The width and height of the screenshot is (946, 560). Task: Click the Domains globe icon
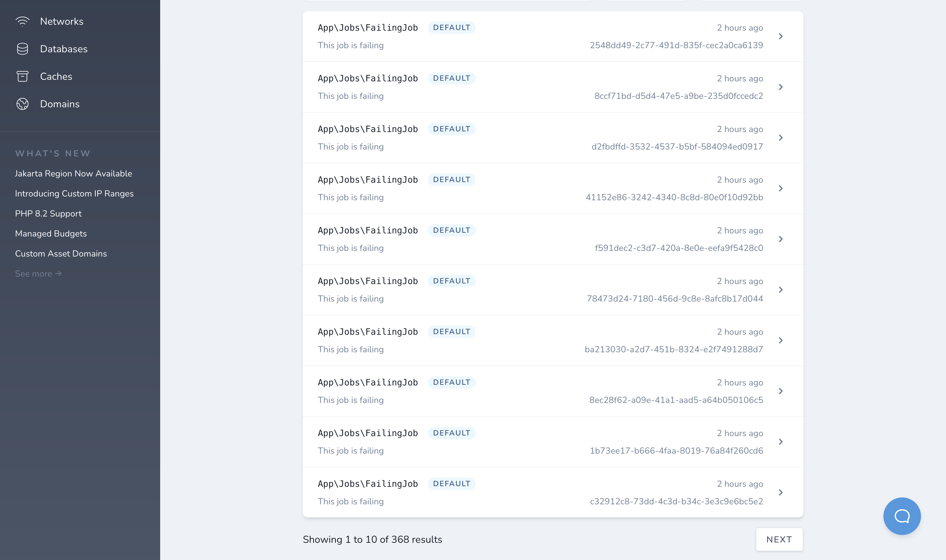tap(23, 104)
